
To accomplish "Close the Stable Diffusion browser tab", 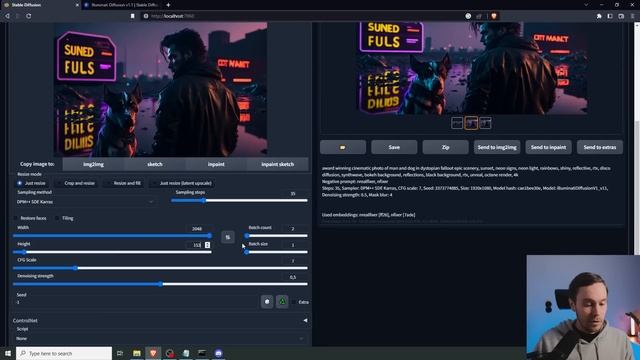I will (x=77, y=5).
